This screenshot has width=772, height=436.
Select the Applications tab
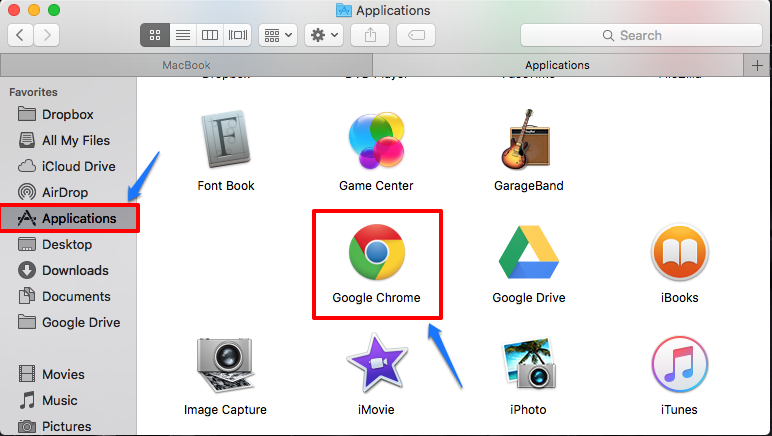557,65
